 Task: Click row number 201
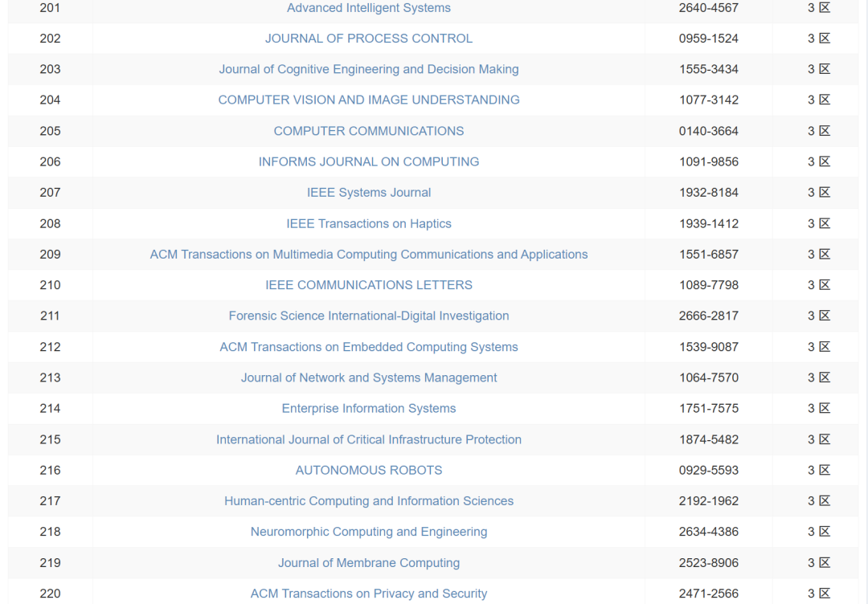click(x=50, y=8)
